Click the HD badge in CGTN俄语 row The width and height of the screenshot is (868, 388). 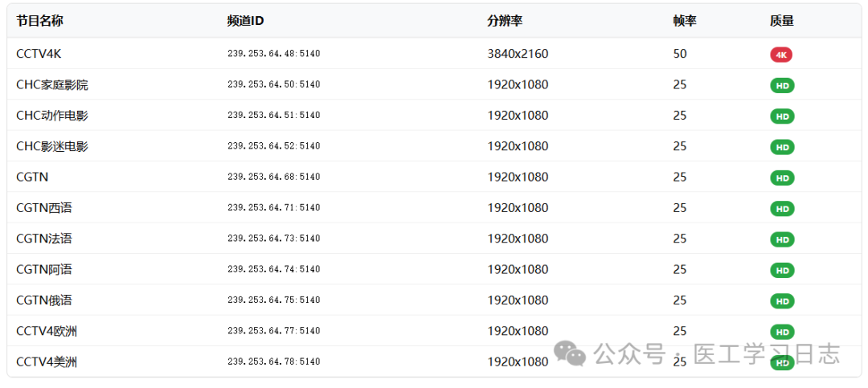[x=781, y=301]
